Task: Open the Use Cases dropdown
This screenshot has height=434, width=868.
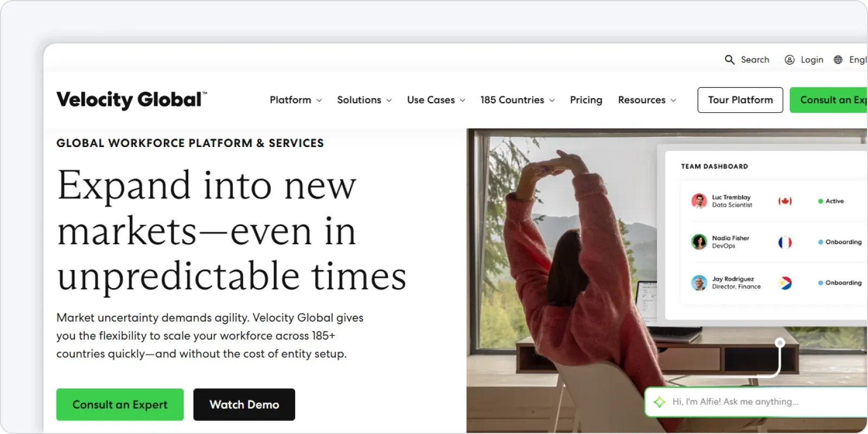Action: tap(436, 100)
